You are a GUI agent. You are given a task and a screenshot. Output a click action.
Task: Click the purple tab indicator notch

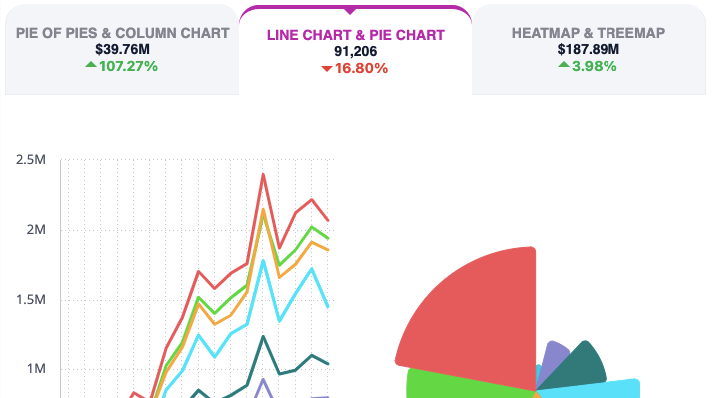350,11
